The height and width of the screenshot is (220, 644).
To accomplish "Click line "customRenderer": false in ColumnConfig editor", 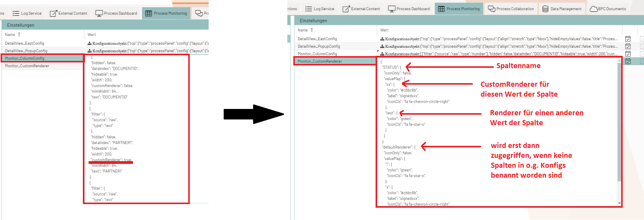I will coord(112,86).
